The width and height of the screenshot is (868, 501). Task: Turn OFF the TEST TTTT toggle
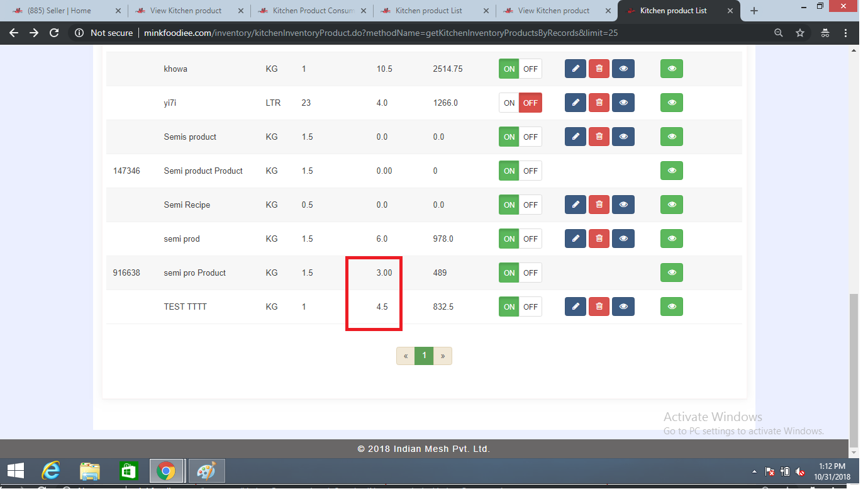(530, 307)
